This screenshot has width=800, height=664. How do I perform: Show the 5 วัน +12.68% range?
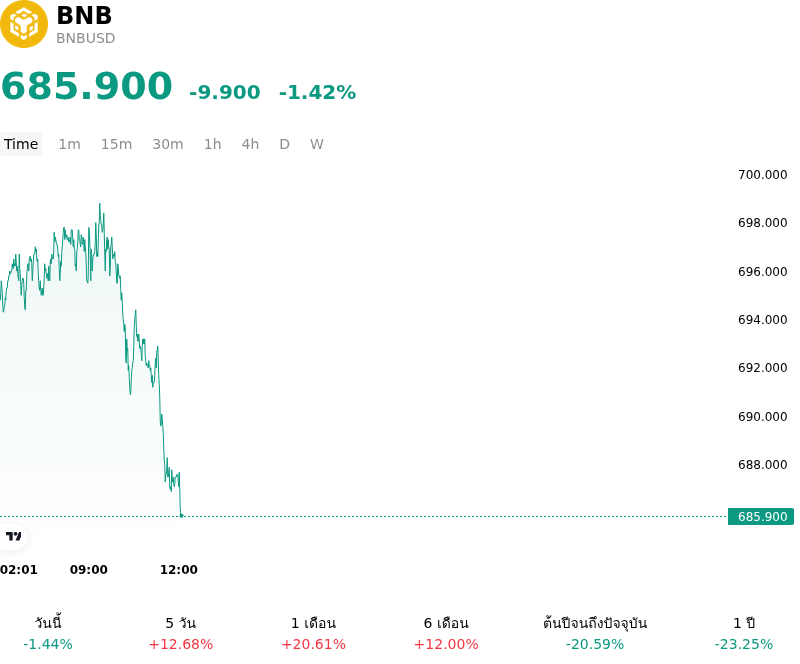coord(181,633)
